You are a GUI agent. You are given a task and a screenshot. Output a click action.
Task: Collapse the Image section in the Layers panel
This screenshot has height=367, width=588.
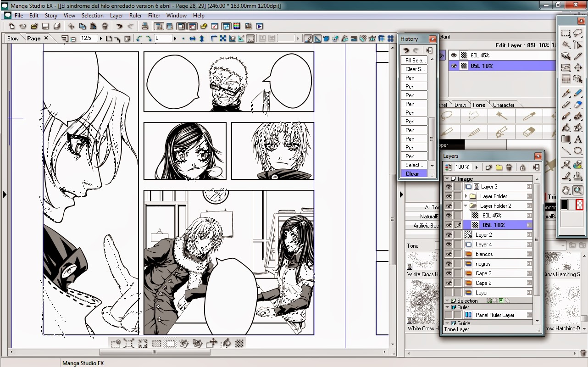tap(447, 179)
